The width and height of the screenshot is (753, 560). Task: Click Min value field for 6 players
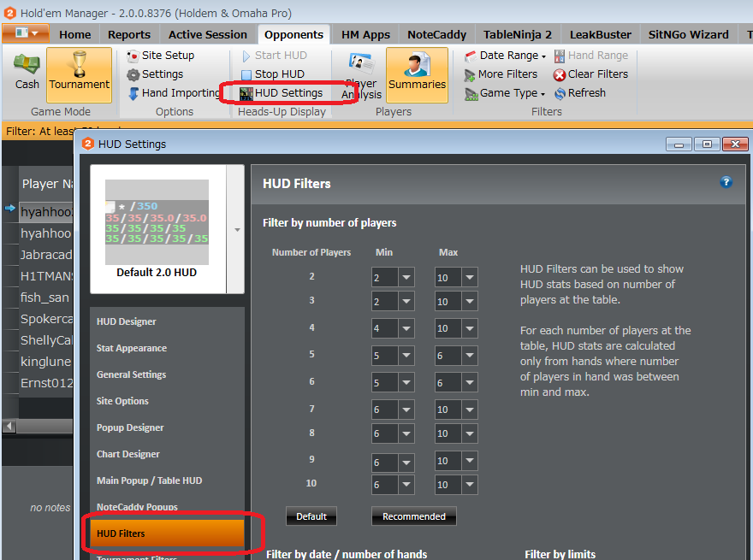pos(385,382)
